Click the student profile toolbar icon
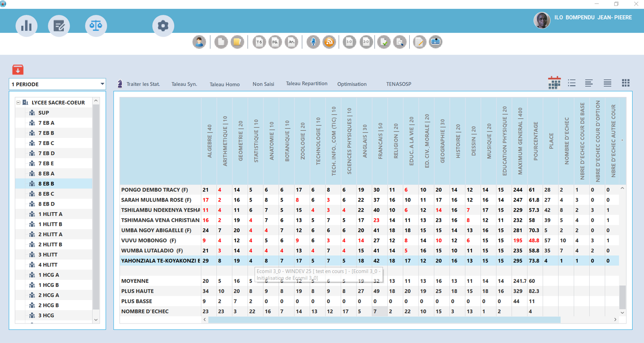The width and height of the screenshot is (644, 343). point(199,42)
